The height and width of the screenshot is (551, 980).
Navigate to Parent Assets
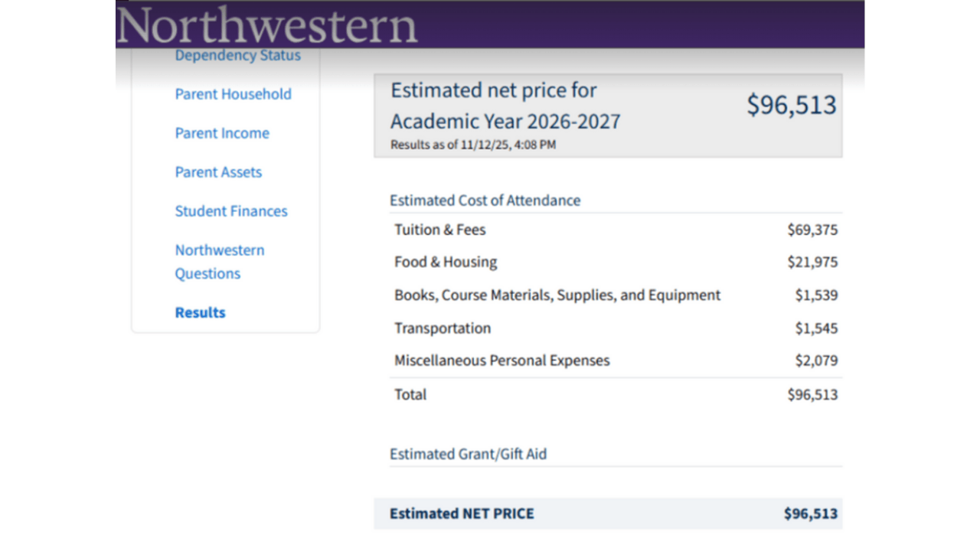click(218, 172)
